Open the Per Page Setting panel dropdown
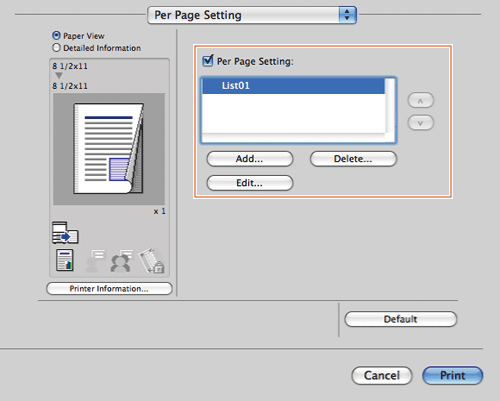 [x=252, y=15]
